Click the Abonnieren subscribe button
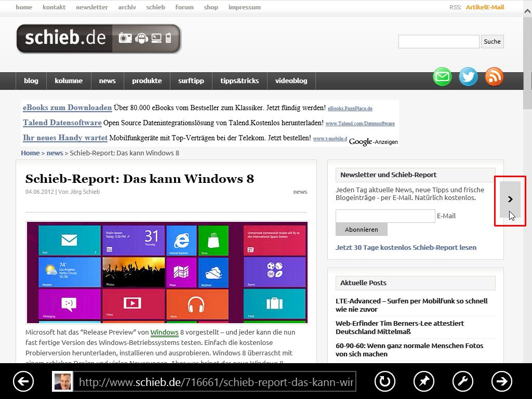 click(x=362, y=229)
